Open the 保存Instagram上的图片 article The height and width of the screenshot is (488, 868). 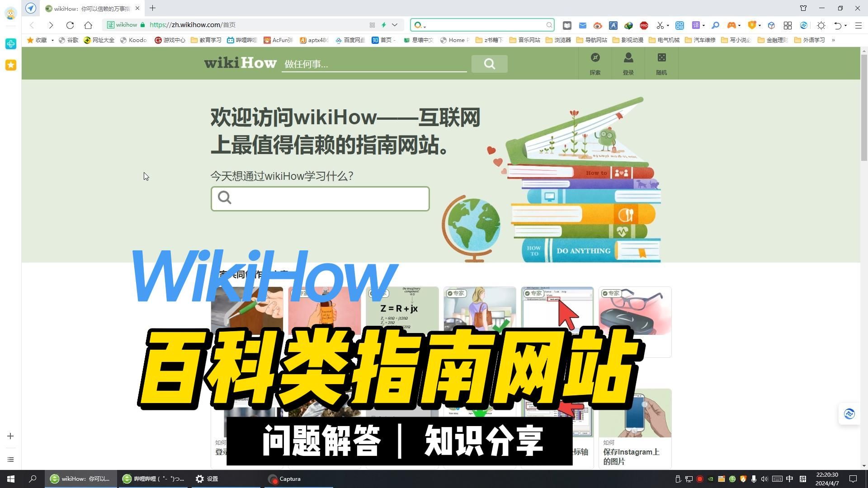(635, 428)
